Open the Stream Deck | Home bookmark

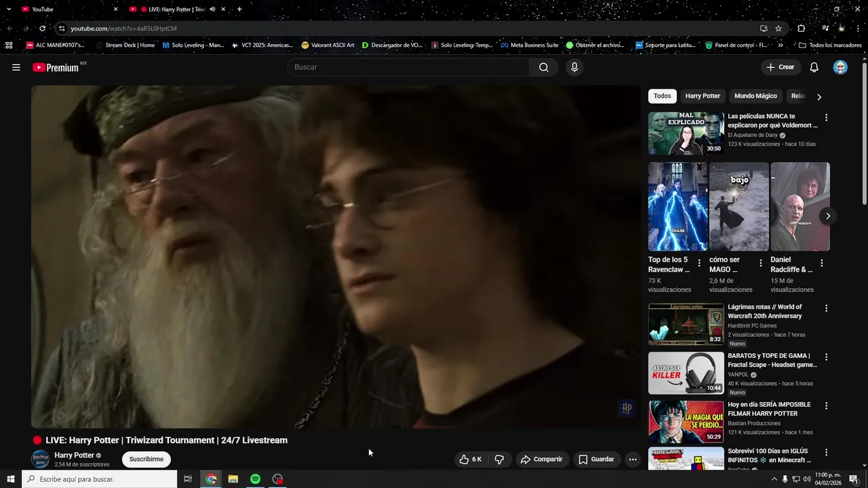[125, 45]
